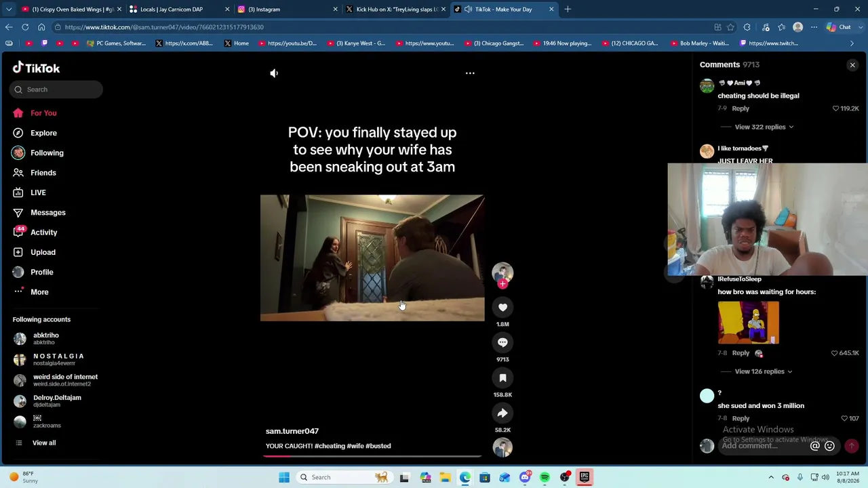Expand 'View 322 replies'

764,127
